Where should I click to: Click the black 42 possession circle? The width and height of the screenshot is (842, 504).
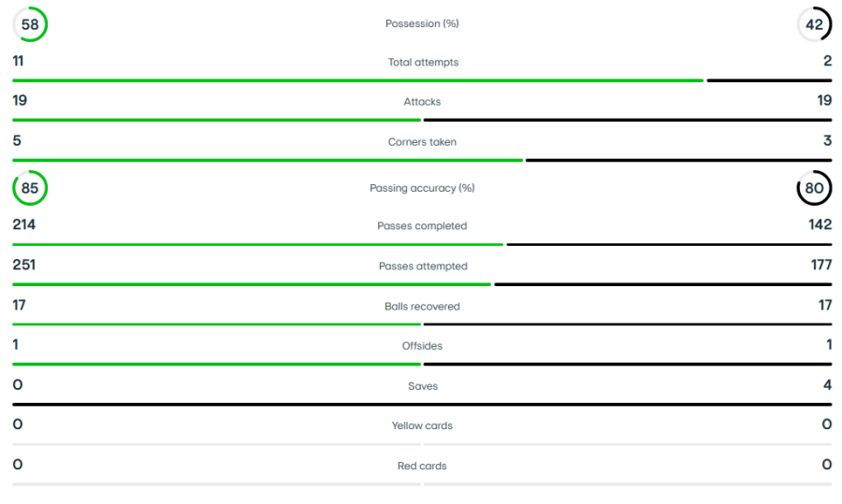pos(814,24)
